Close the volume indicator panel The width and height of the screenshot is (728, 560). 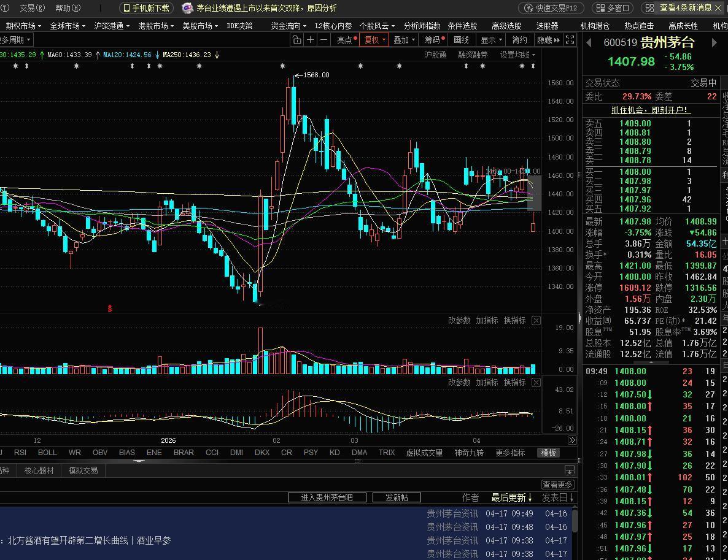(536, 320)
